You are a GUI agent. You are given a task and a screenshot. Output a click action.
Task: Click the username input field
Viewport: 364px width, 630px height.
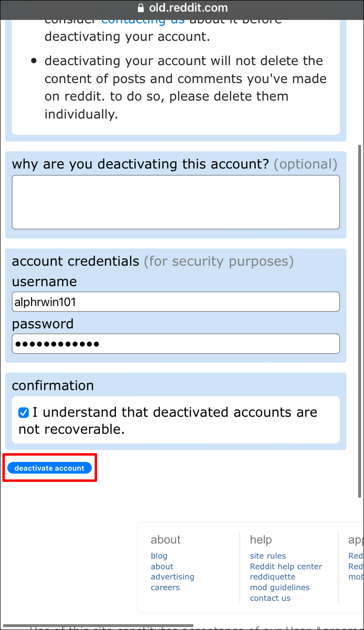pos(176,302)
